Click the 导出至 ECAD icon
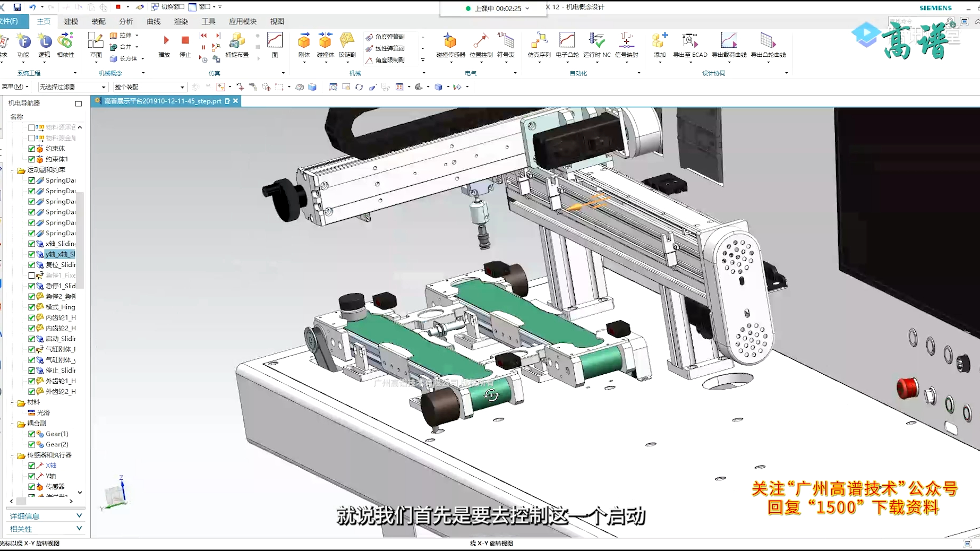The width and height of the screenshot is (980, 551). point(691,42)
